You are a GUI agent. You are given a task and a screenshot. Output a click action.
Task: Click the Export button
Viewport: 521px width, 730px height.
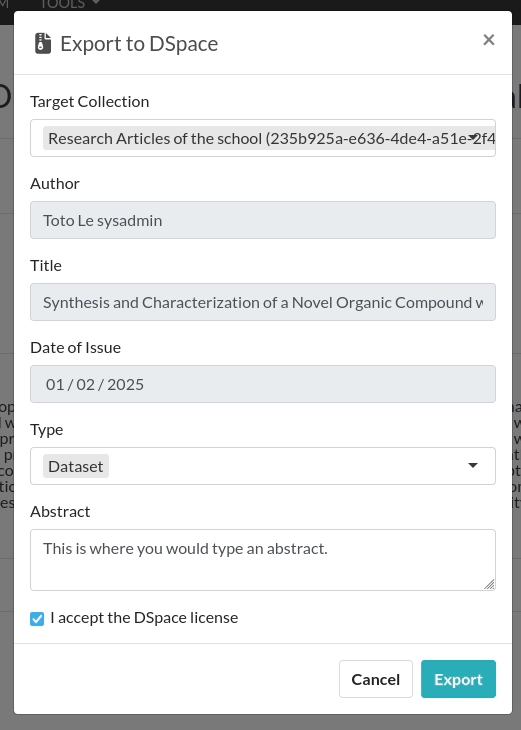458,679
